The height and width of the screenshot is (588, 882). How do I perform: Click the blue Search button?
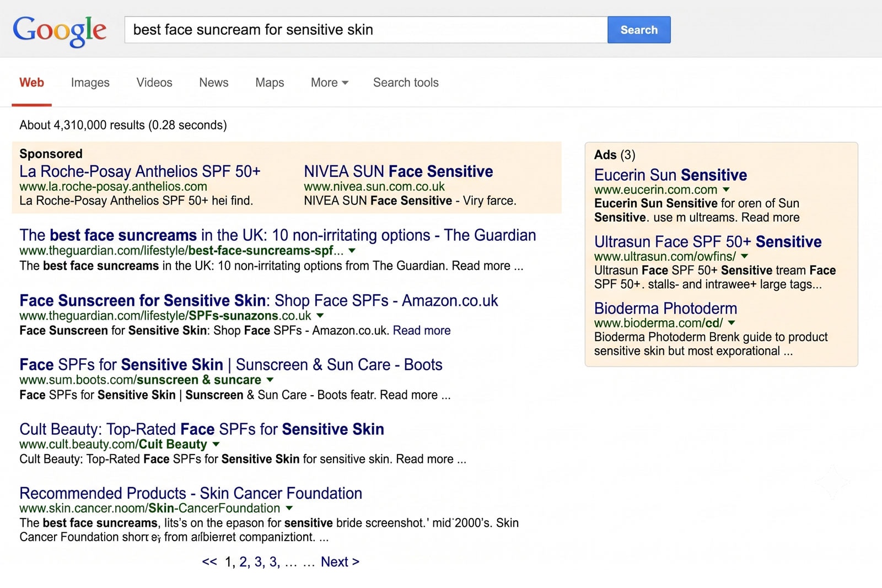(639, 30)
